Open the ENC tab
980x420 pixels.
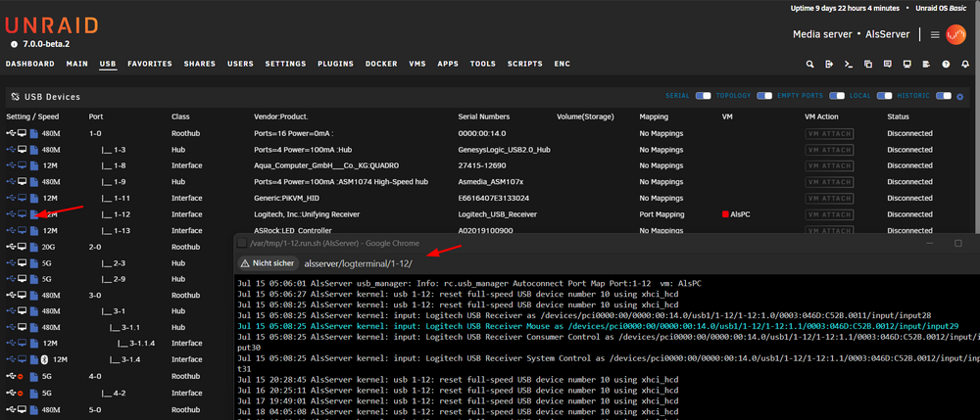[x=562, y=64]
